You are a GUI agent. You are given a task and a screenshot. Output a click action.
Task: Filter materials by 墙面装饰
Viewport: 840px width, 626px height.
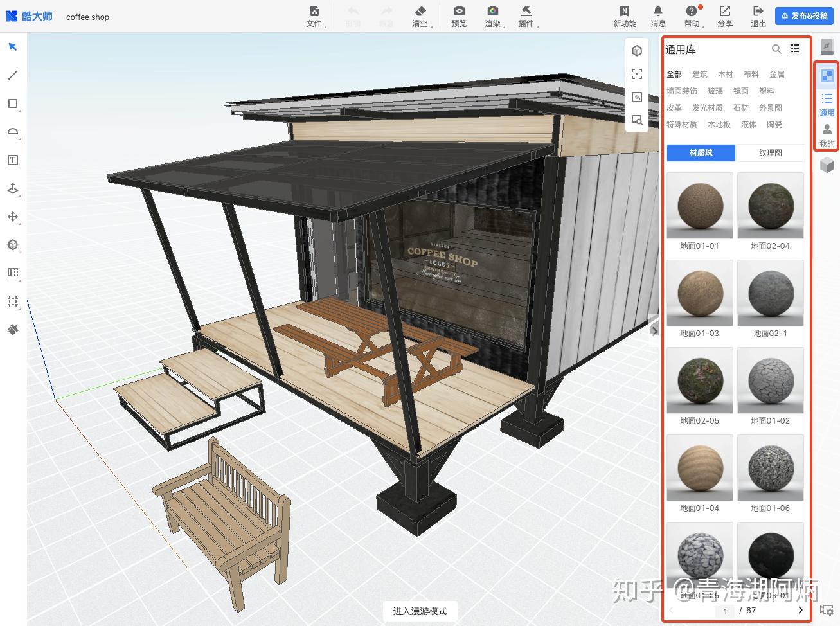(x=682, y=91)
